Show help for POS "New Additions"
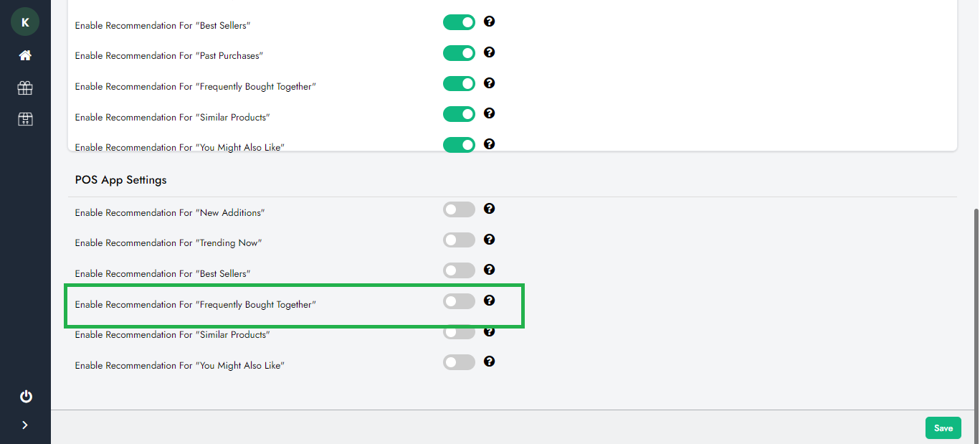The height and width of the screenshot is (444, 980). coord(489,209)
